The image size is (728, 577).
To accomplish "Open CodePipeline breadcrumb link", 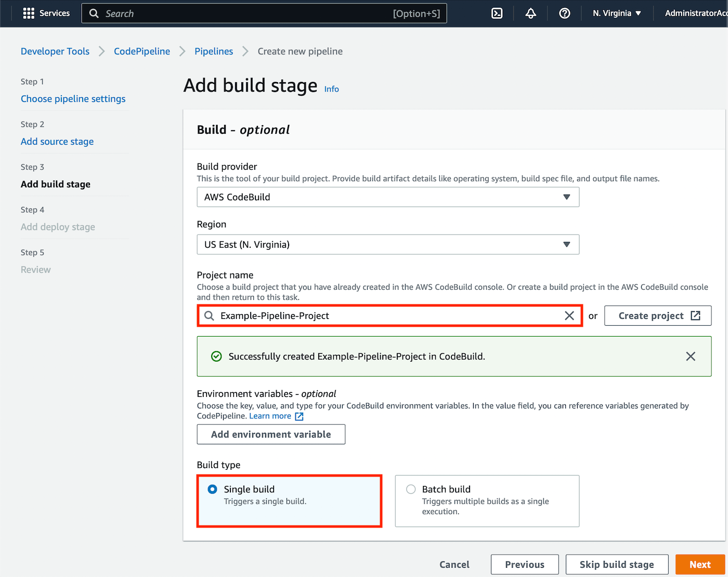I will click(142, 52).
